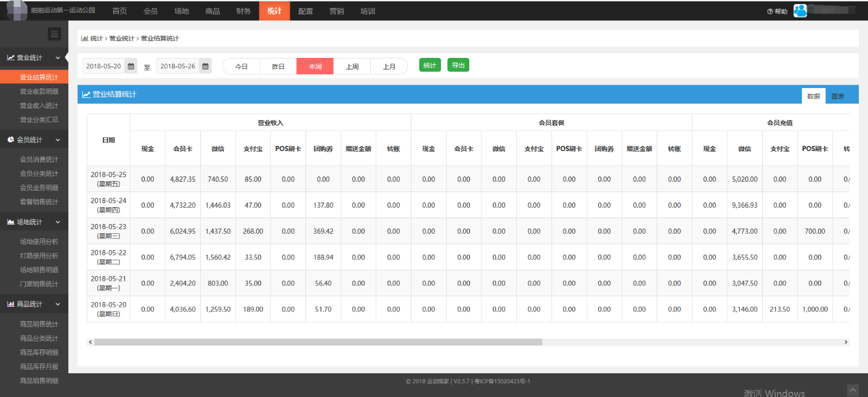Click the scroll-to-top arrow in the footer corner
Screen dimensions: 868x397
pyautogui.click(x=852, y=389)
